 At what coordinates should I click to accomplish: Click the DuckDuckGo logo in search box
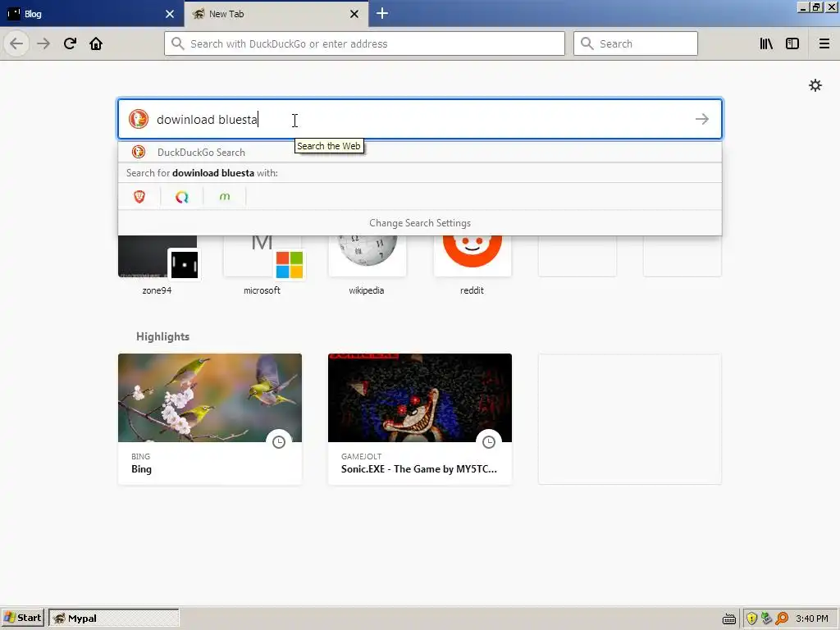click(x=138, y=119)
